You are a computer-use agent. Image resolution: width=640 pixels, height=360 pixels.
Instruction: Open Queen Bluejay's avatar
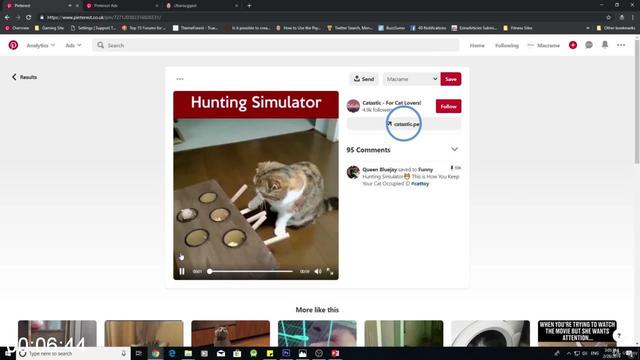pyautogui.click(x=353, y=172)
